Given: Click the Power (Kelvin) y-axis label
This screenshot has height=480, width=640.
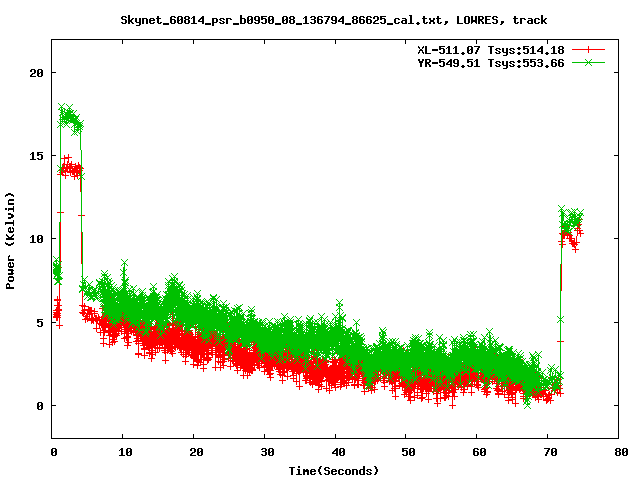Looking at the screenshot, I should pyautogui.click(x=10, y=240).
